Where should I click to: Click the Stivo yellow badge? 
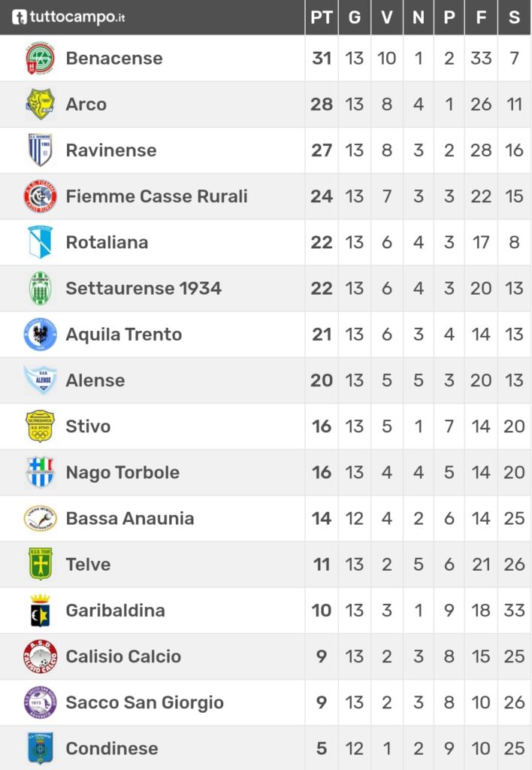[41, 426]
